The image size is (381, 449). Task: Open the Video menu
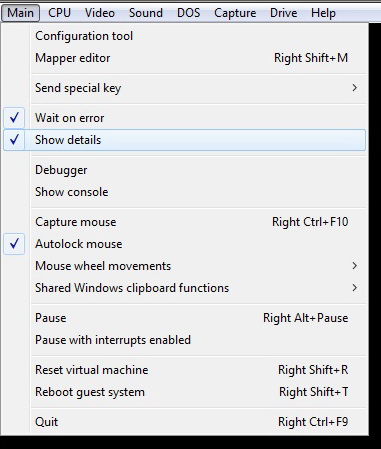tap(100, 13)
